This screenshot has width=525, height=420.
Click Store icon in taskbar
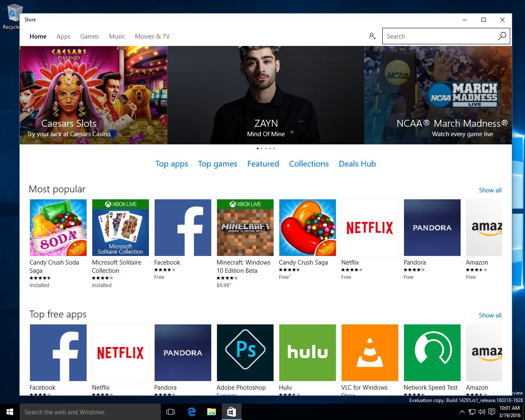[231, 412]
